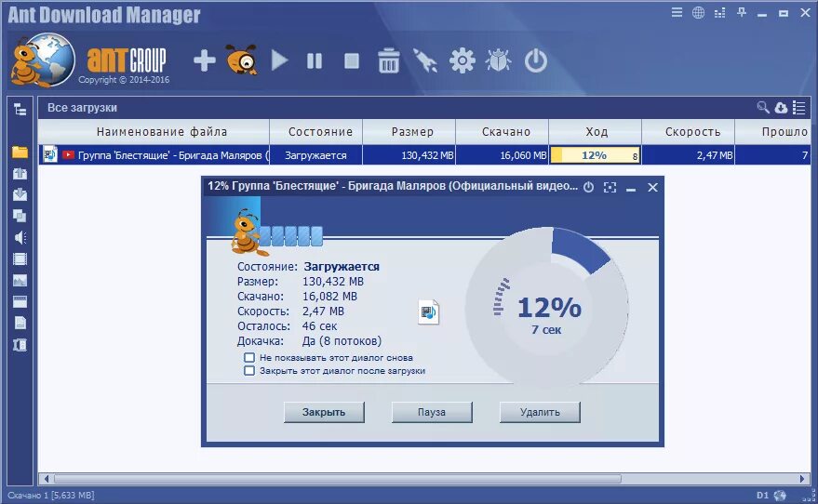Click the horizontal scrollbar left arrow
Image resolution: width=818 pixels, height=504 pixels.
pyautogui.click(x=47, y=479)
